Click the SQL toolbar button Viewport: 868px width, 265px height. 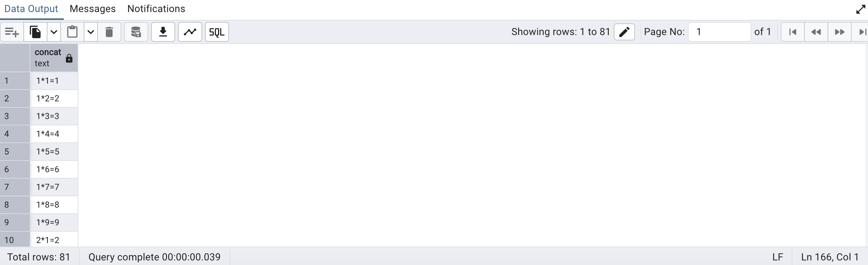pos(217,32)
